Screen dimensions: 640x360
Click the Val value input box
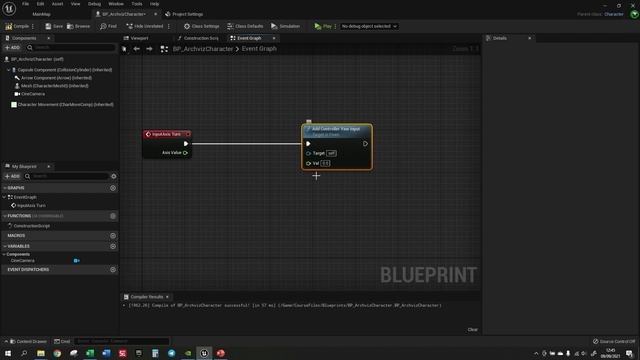325,163
